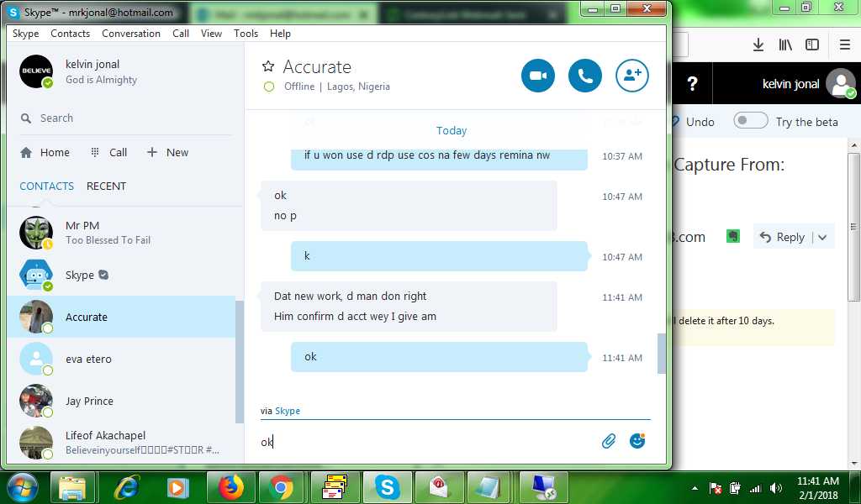Open the emoticon picker

point(637,440)
